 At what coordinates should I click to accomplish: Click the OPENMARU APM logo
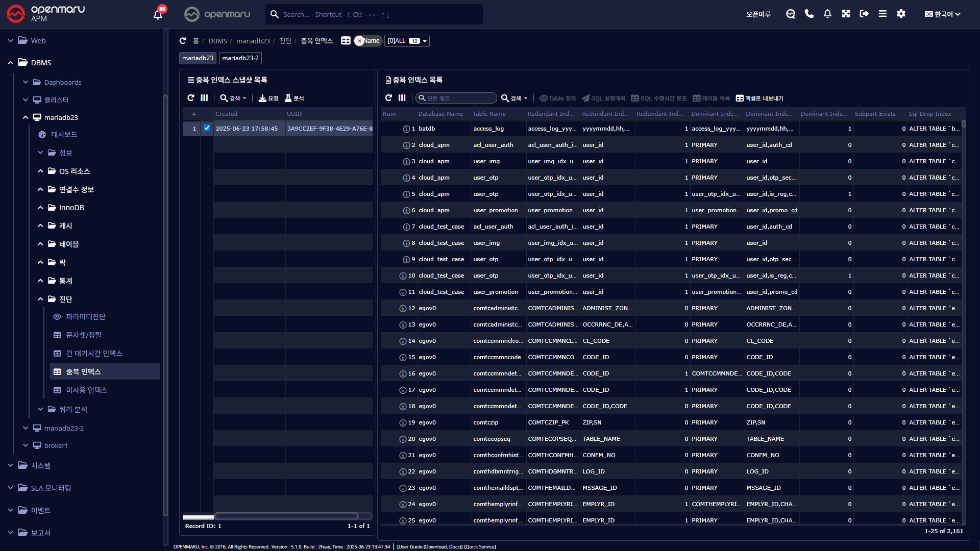tap(46, 14)
